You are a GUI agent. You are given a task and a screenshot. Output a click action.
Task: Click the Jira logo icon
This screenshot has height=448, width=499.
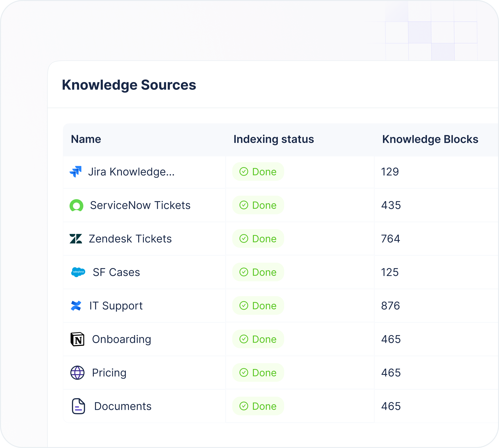[x=75, y=172]
